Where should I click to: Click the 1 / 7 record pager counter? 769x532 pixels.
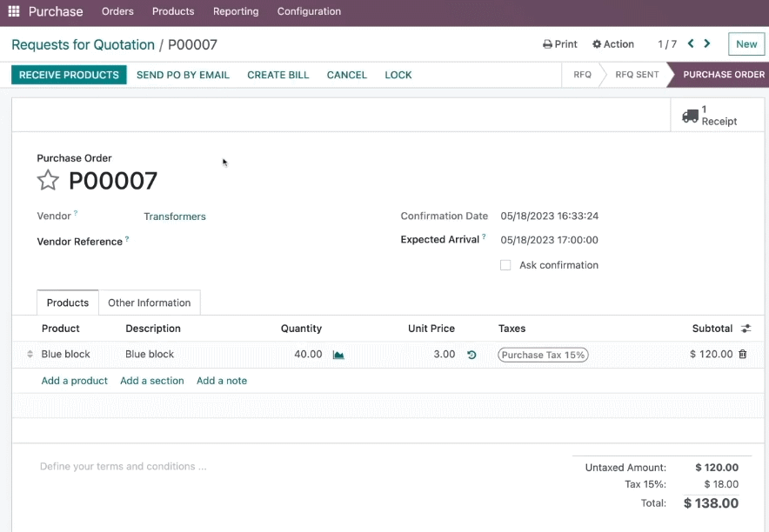pos(667,44)
